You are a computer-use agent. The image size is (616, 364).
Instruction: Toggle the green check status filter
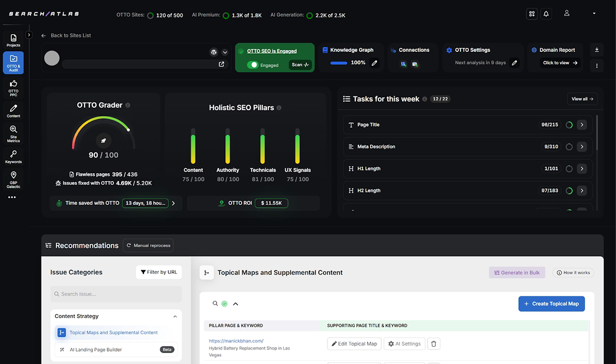coord(225,304)
